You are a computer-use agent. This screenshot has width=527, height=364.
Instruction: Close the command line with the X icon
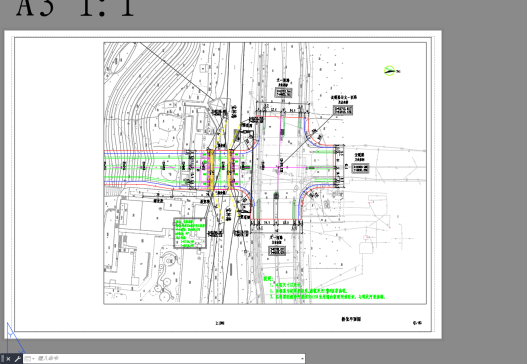pyautogui.click(x=9, y=359)
